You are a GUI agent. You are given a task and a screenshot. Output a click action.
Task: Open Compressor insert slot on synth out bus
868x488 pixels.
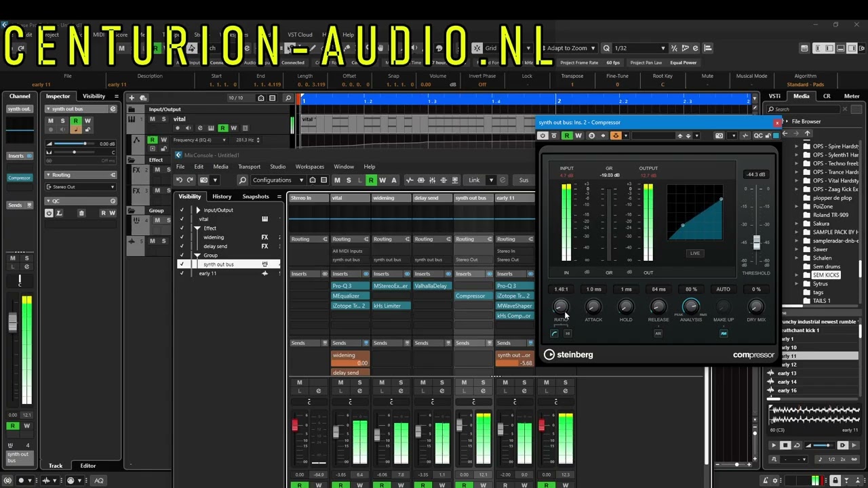473,296
